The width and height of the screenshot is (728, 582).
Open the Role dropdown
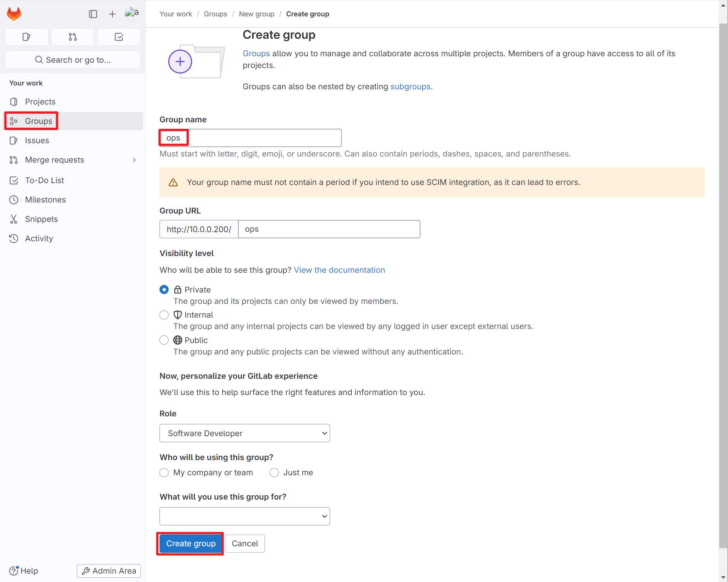point(245,433)
